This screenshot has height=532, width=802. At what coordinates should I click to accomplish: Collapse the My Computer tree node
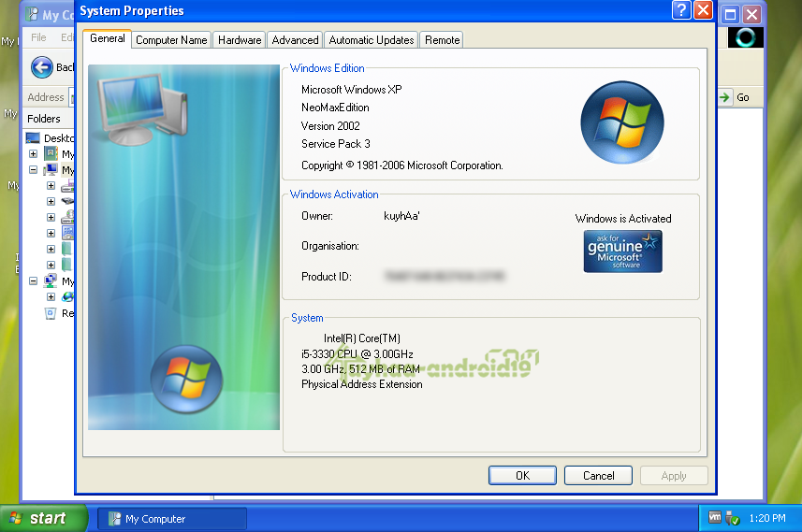(34, 169)
